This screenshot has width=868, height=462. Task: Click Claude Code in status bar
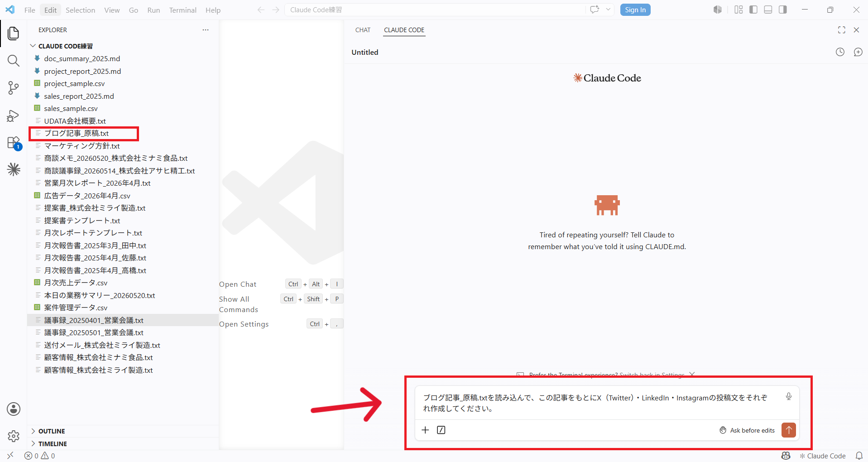822,456
